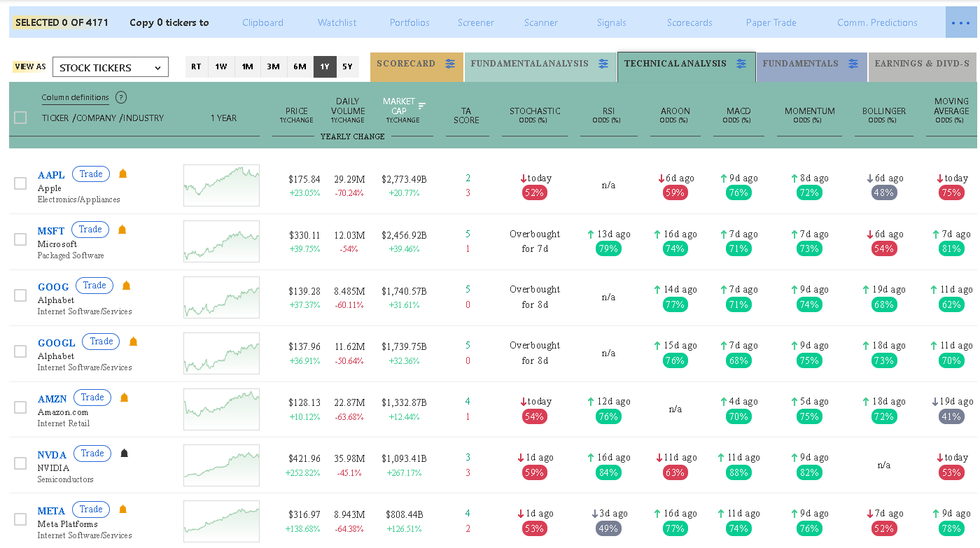Switch to the Scorecard tab
The height and width of the screenshot is (548, 980).
[x=416, y=66]
